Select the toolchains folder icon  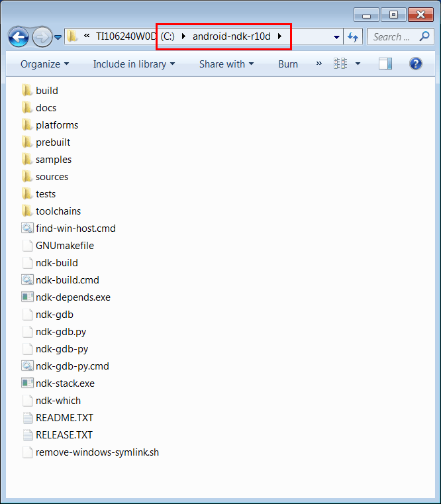[x=27, y=211]
